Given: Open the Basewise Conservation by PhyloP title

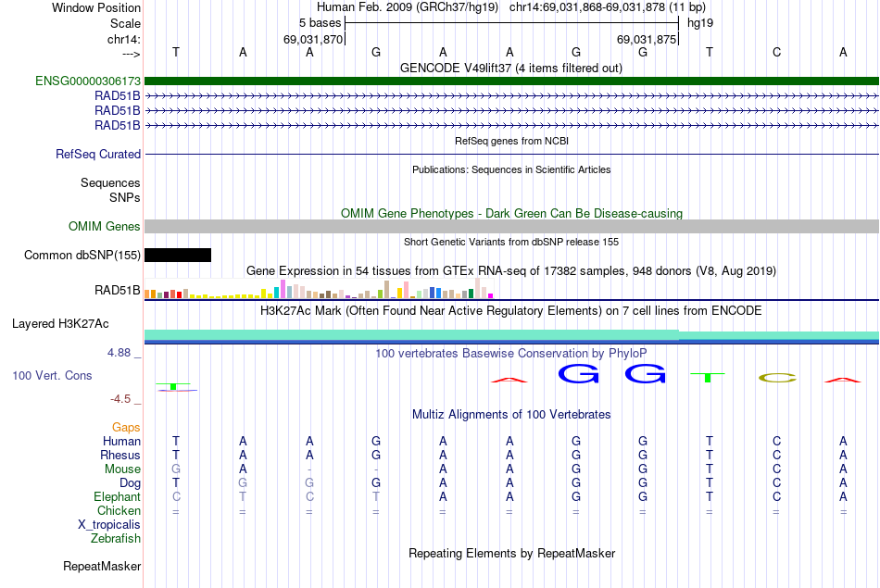Looking at the screenshot, I should [x=511, y=354].
